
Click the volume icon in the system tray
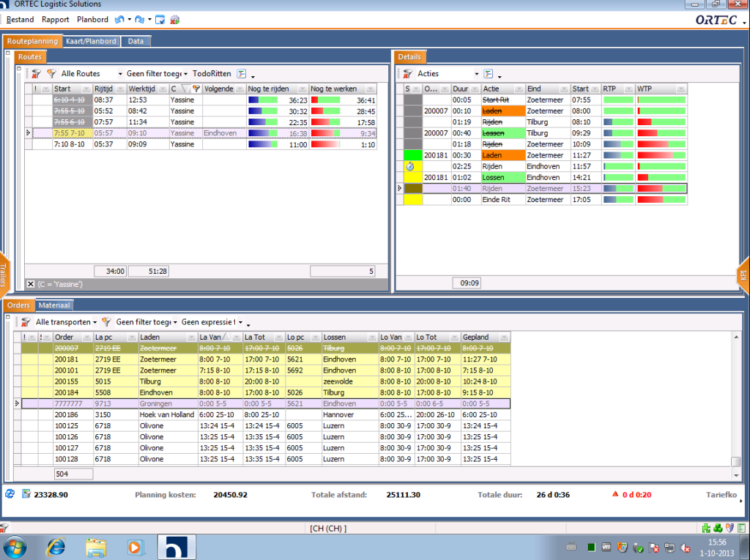pos(686,547)
